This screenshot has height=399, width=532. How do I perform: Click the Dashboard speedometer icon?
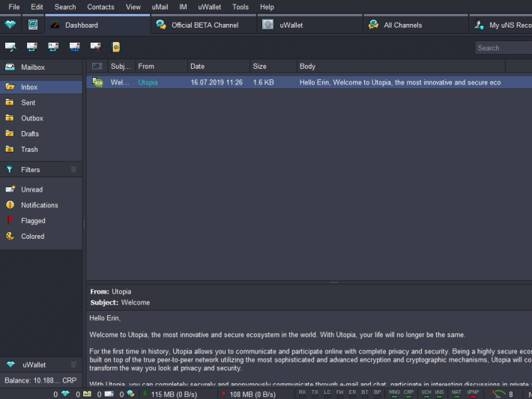click(x=55, y=25)
